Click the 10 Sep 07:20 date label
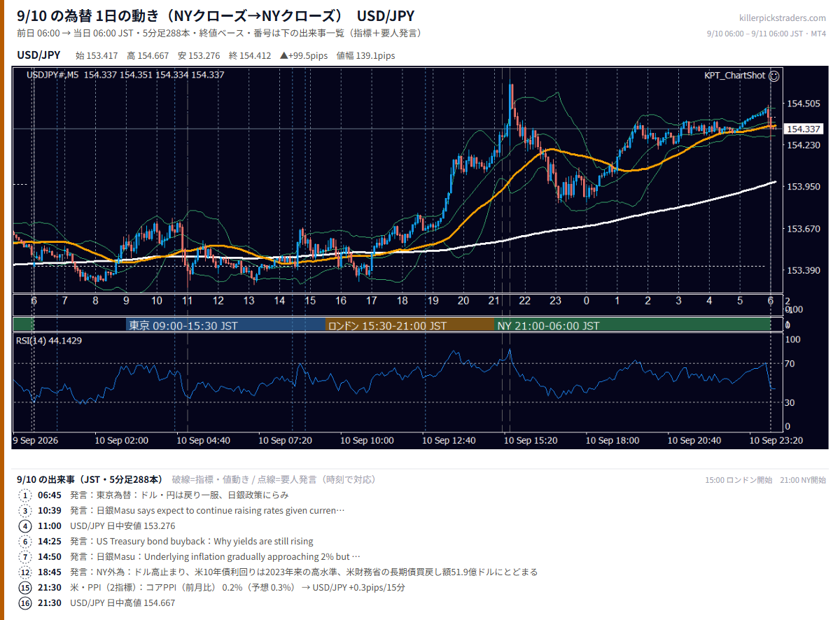The height and width of the screenshot is (620, 840). [x=285, y=441]
